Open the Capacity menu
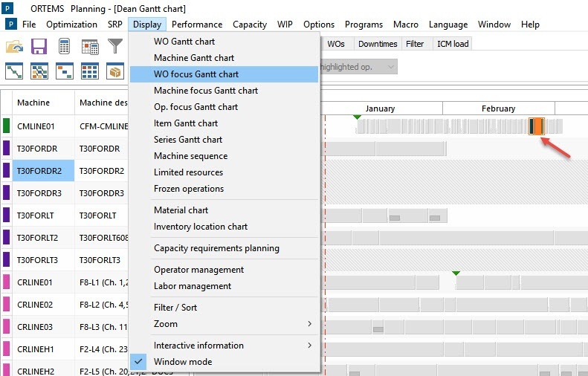 click(250, 25)
